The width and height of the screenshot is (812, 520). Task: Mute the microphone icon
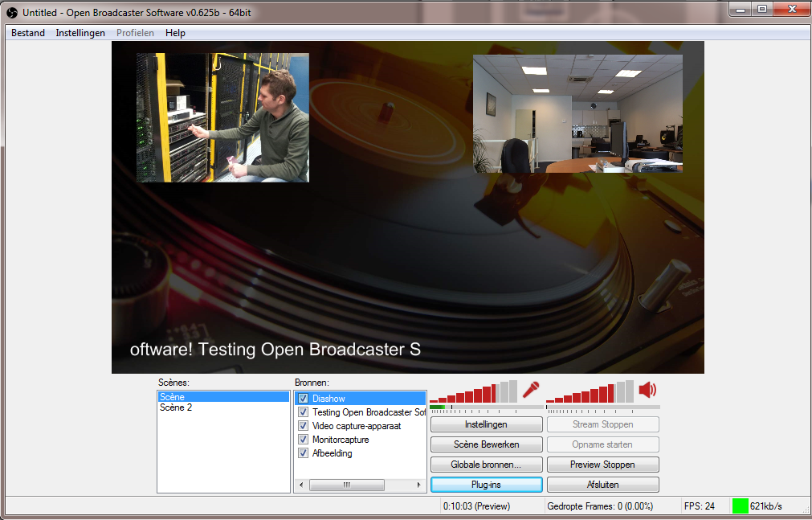(x=531, y=390)
